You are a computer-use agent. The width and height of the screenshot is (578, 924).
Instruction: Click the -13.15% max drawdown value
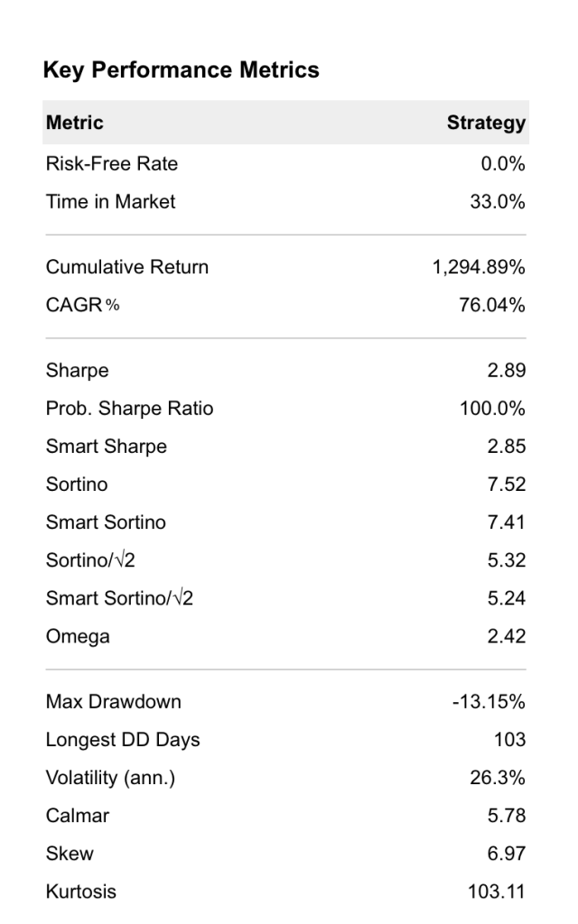tap(489, 702)
